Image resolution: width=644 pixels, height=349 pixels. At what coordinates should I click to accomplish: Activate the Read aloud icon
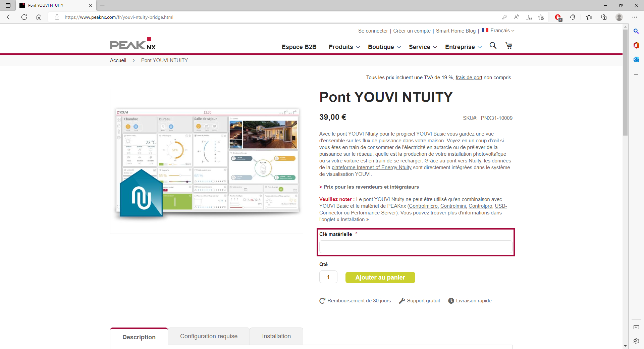click(x=517, y=17)
